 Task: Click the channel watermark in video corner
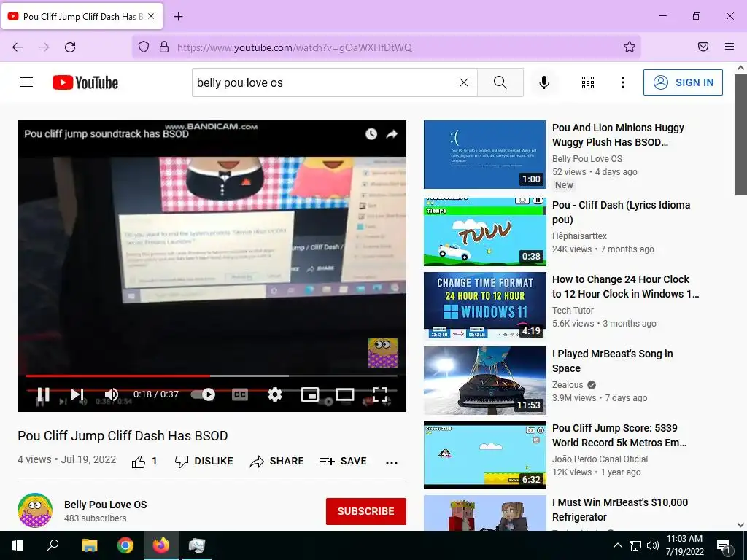point(383,353)
